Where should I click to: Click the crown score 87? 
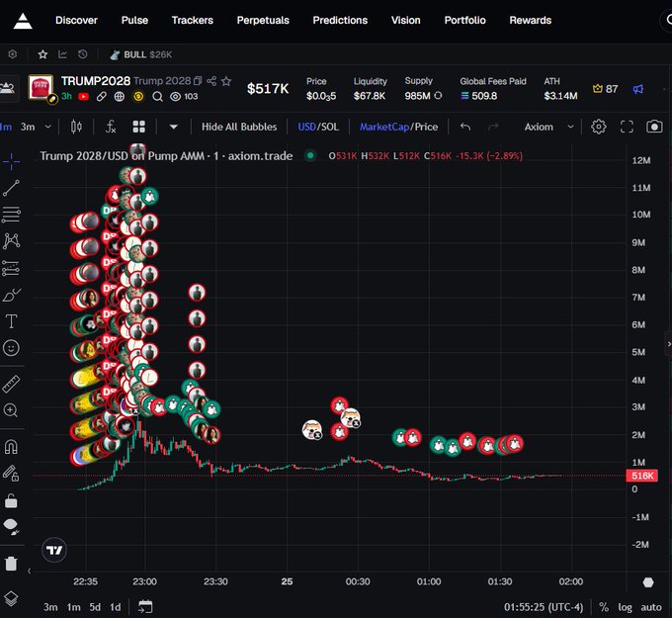tap(605, 89)
